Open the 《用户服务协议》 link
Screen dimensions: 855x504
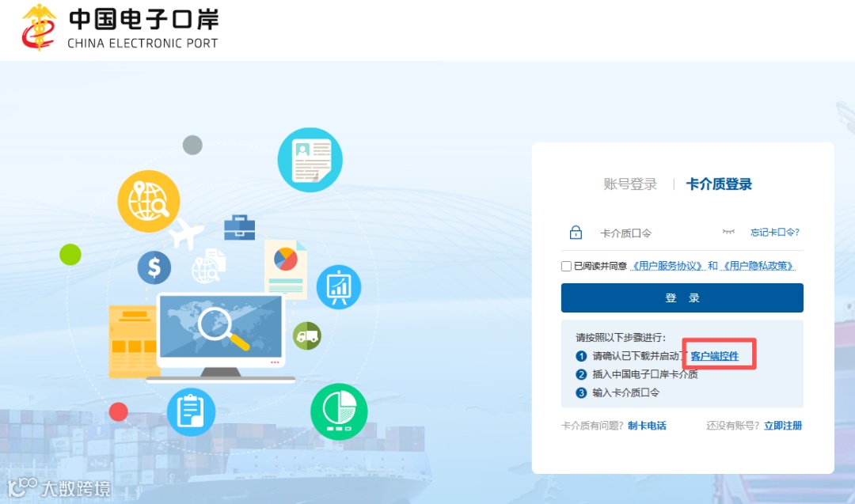pyautogui.click(x=667, y=266)
